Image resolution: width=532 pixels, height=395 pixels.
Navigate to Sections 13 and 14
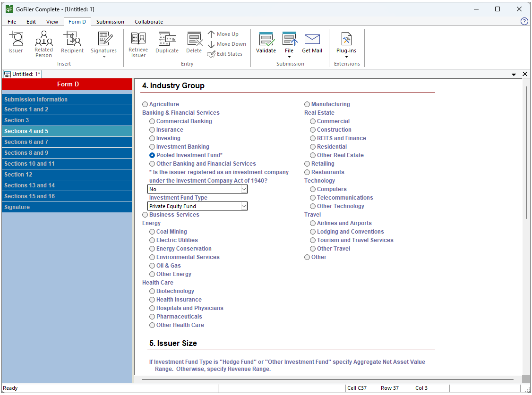coord(67,185)
